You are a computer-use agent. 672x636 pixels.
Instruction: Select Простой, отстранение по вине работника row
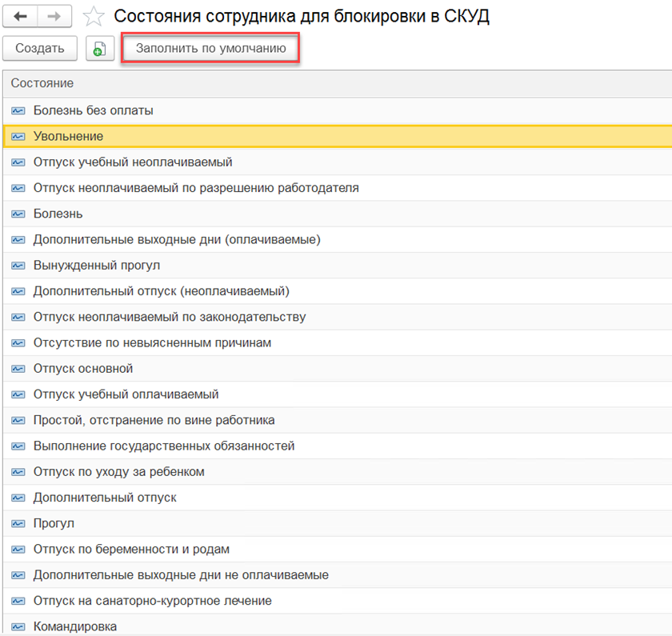[x=154, y=420]
